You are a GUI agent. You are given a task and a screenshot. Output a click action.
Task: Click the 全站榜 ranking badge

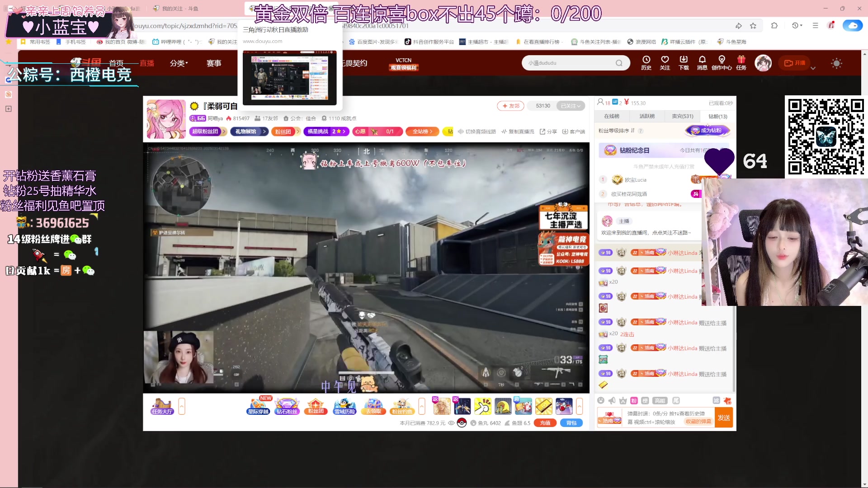tap(422, 131)
